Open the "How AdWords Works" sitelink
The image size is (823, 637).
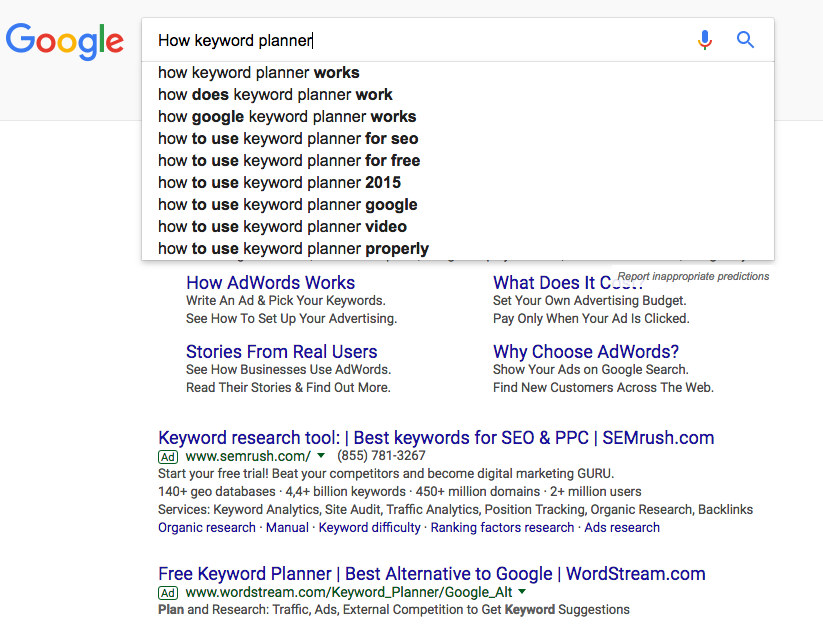point(270,283)
